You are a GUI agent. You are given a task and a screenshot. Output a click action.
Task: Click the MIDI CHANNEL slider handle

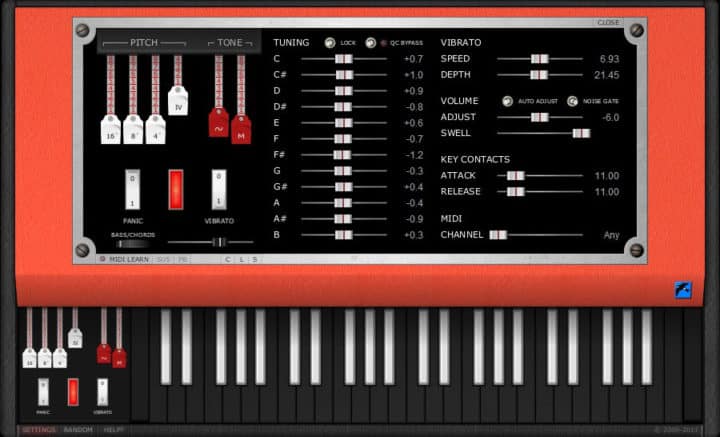(x=498, y=235)
